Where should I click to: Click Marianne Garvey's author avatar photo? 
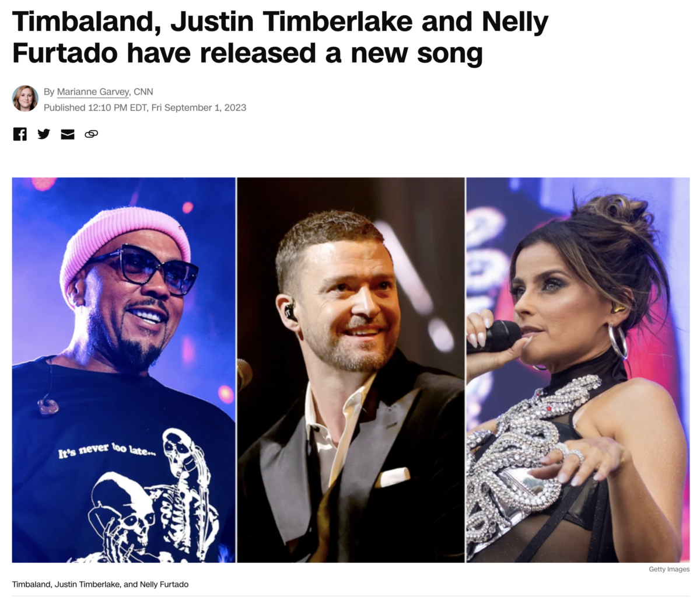pos(25,99)
